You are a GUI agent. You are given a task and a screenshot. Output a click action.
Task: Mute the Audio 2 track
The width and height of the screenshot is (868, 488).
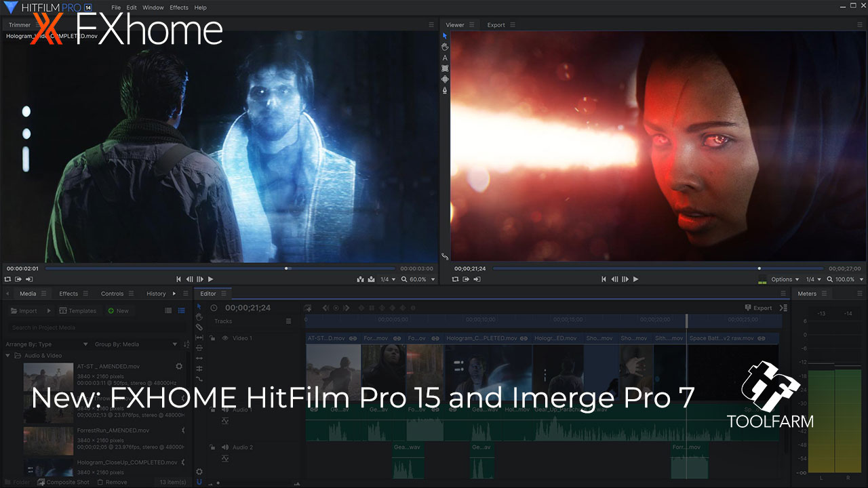(x=225, y=447)
